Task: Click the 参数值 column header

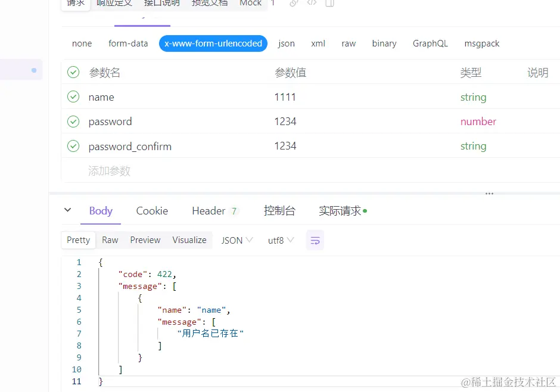Action: [290, 73]
